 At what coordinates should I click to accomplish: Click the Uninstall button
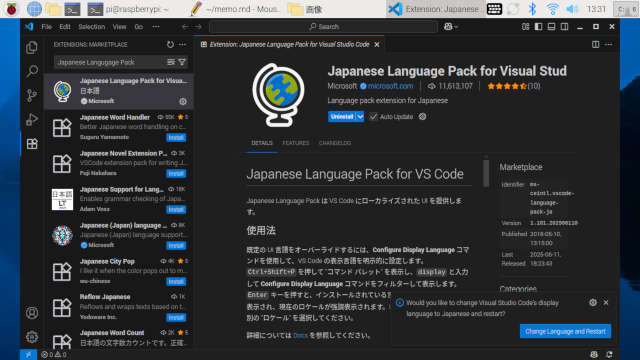click(342, 117)
